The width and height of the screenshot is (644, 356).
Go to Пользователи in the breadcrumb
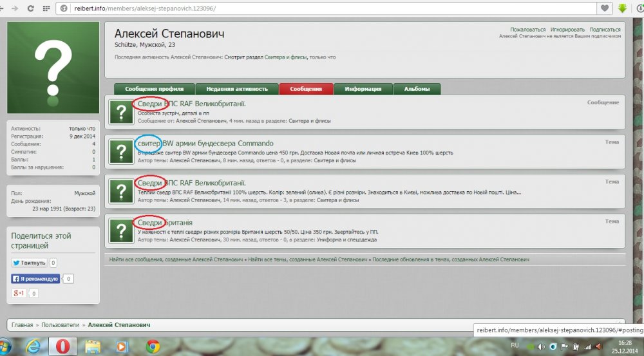61,325
